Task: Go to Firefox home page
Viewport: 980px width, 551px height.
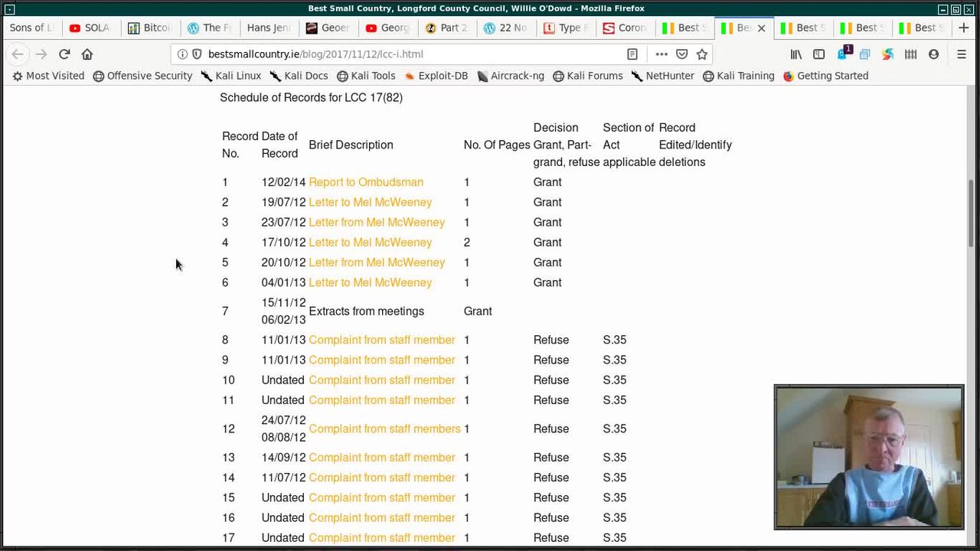Action: (x=87, y=54)
